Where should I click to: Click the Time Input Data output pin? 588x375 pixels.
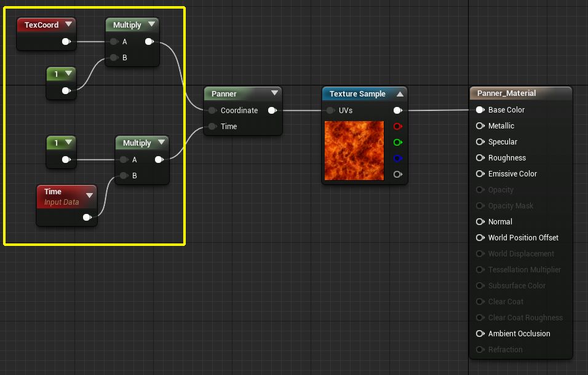point(87,217)
